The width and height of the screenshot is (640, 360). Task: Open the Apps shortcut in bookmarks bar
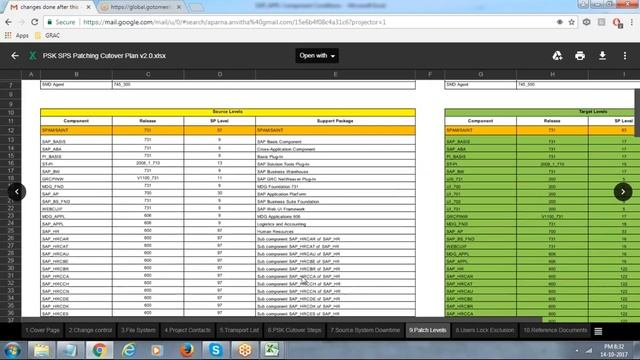(17, 36)
